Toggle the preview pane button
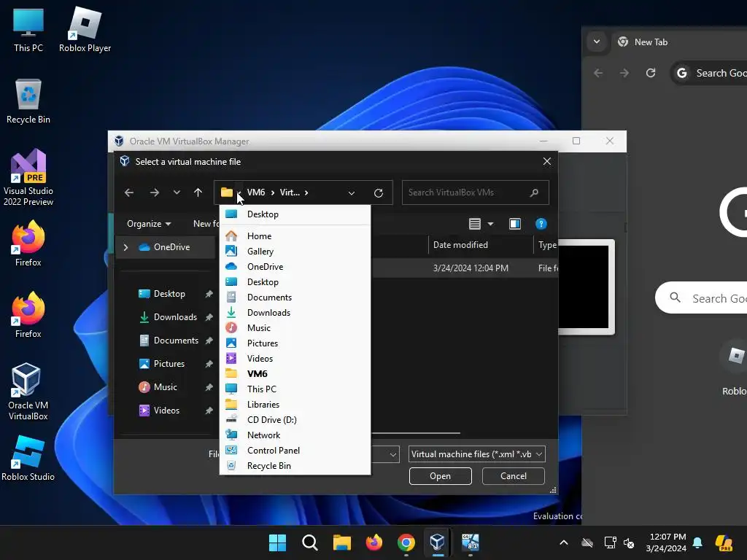 pos(515,224)
